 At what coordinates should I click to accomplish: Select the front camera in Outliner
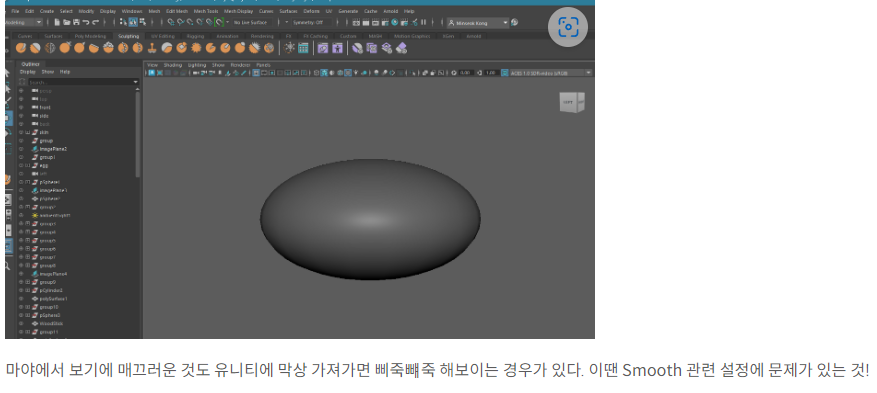click(45, 107)
